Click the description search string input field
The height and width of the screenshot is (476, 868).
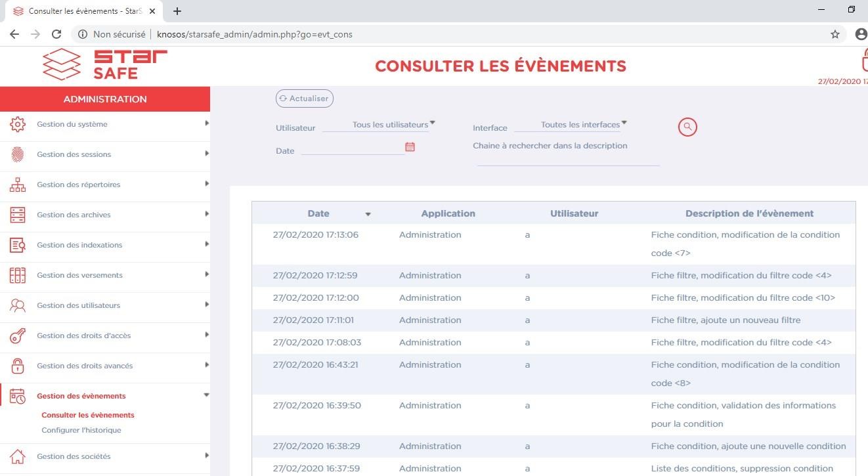(568, 160)
